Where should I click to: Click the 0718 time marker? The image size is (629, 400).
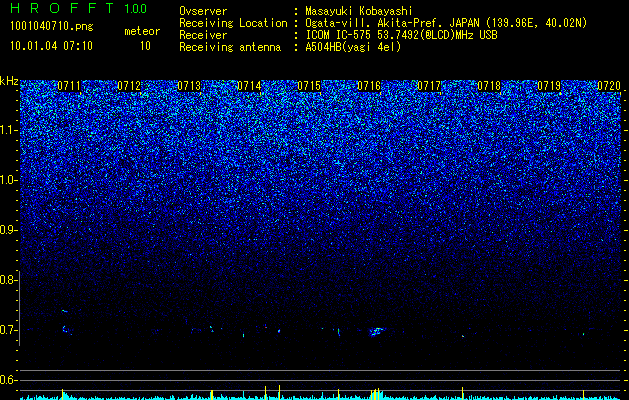tap(489, 86)
